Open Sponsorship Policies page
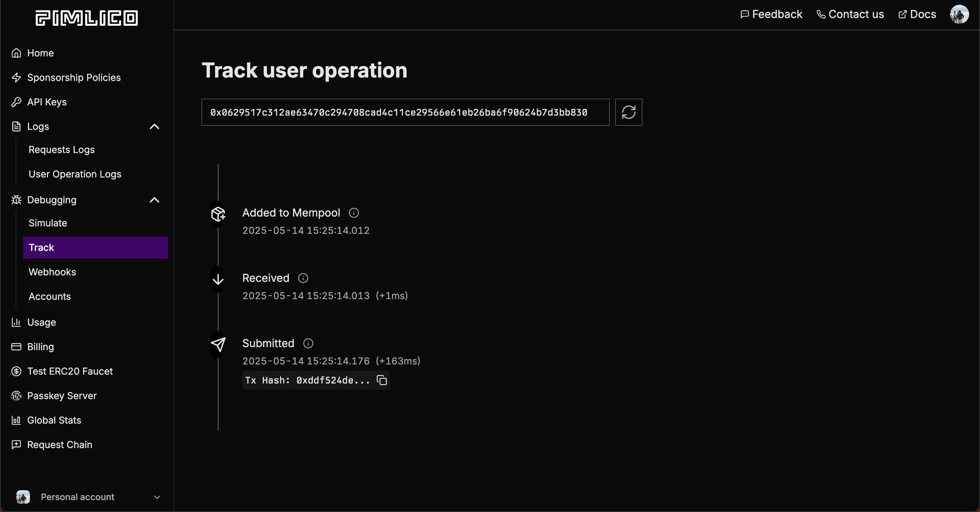The height and width of the screenshot is (512, 980). (74, 78)
